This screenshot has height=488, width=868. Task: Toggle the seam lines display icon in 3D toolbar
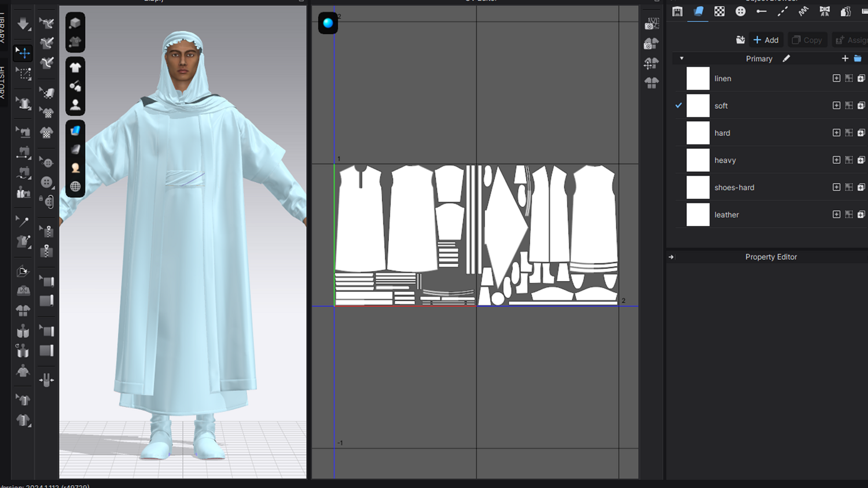[75, 86]
